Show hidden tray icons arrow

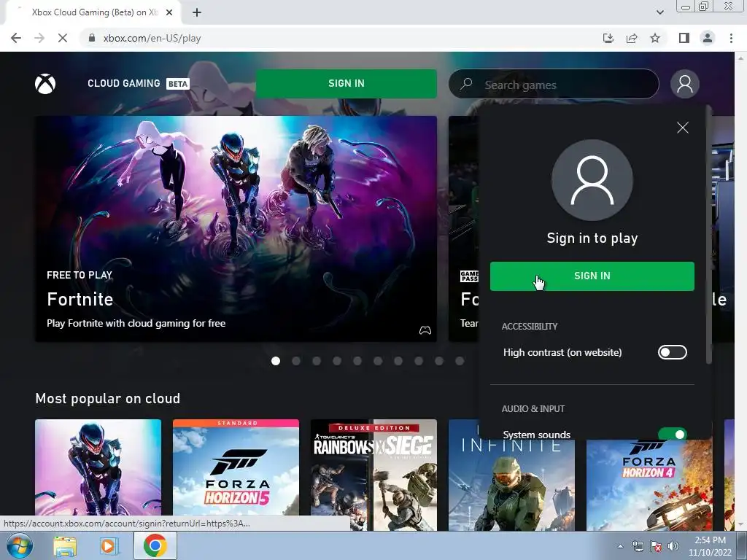point(620,547)
